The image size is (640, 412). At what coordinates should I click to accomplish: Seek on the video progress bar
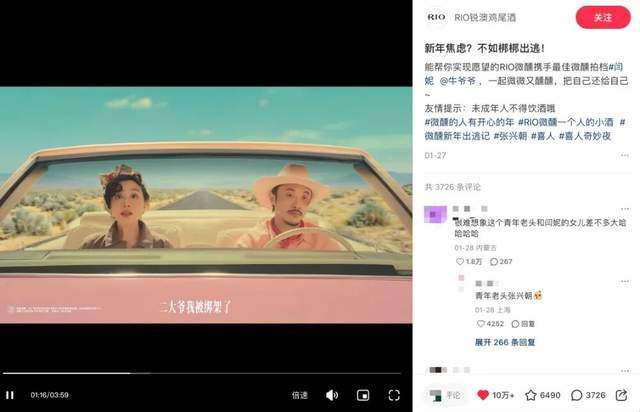(x=202, y=373)
